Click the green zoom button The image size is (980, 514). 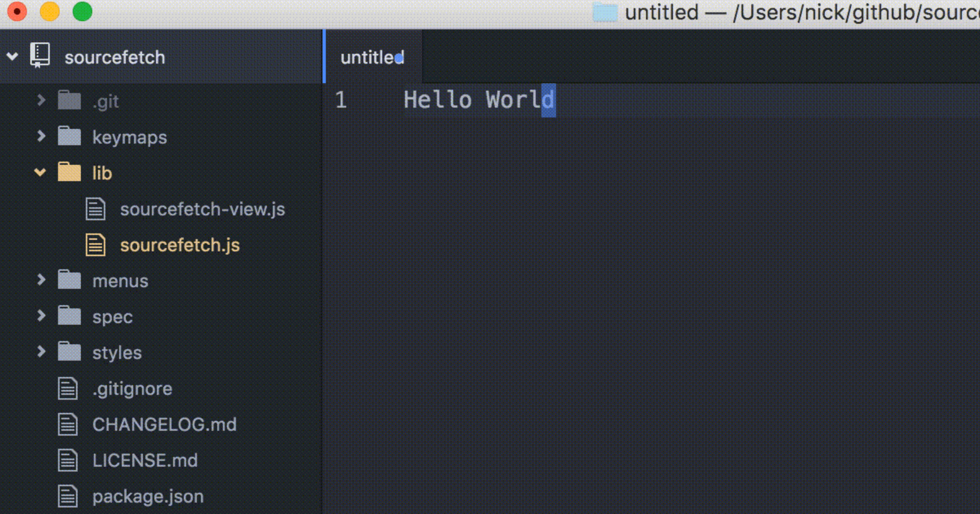point(82,12)
